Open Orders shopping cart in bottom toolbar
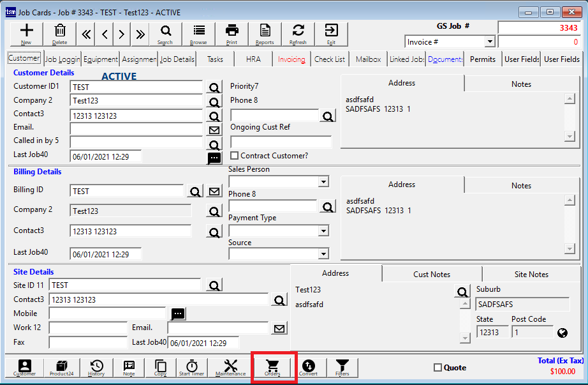588x385 pixels. [272, 367]
